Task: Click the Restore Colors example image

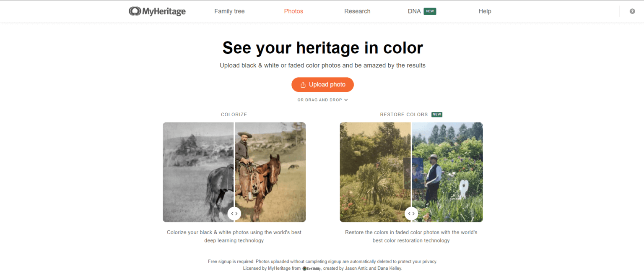Action: 411,172
